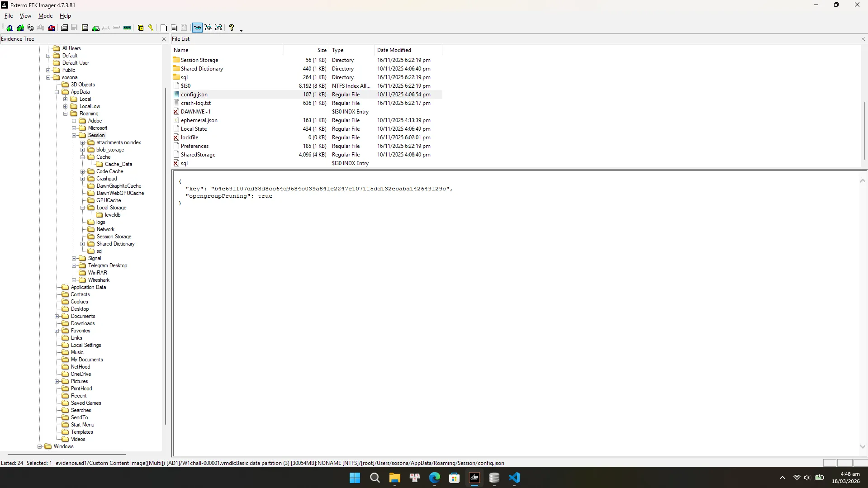Viewport: 868px width, 488px height.
Task: Open the Capture Memory tool
Action: click(127, 28)
